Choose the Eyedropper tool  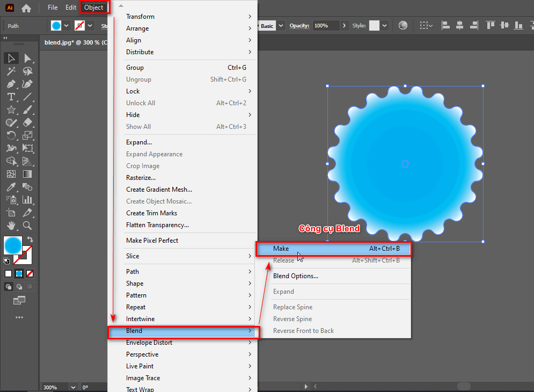(x=11, y=187)
